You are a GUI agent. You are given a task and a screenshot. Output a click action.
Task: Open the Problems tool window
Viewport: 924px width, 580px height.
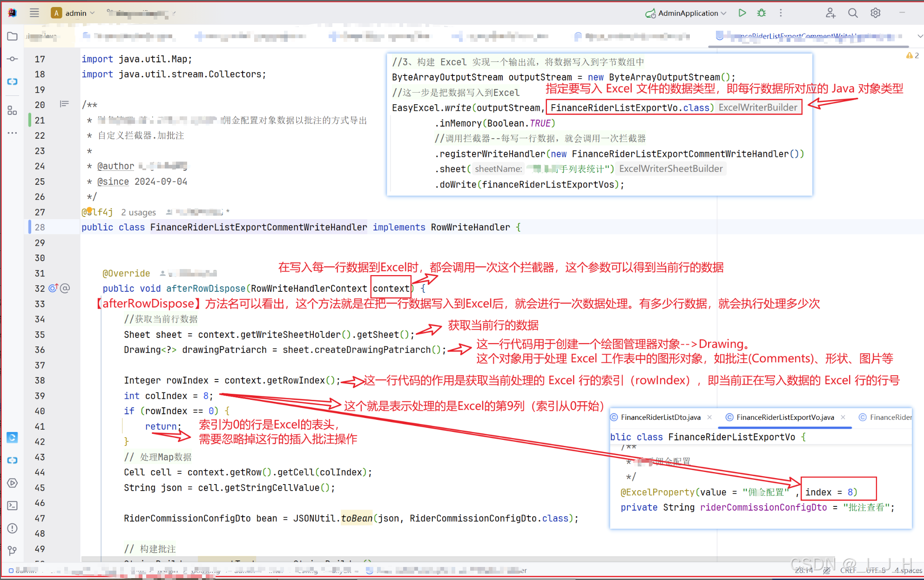(13, 528)
